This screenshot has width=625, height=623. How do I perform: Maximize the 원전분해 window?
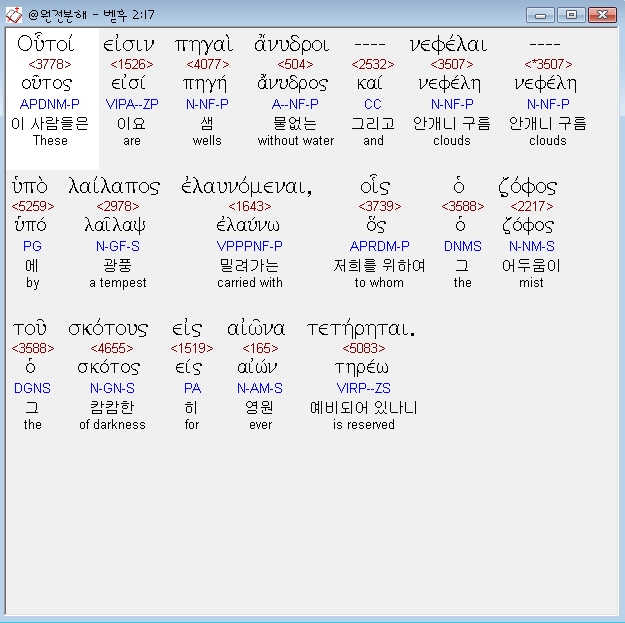(571, 15)
